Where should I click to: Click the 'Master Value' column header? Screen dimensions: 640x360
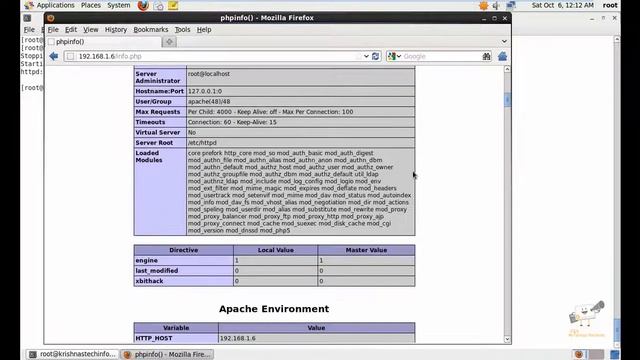366,250
